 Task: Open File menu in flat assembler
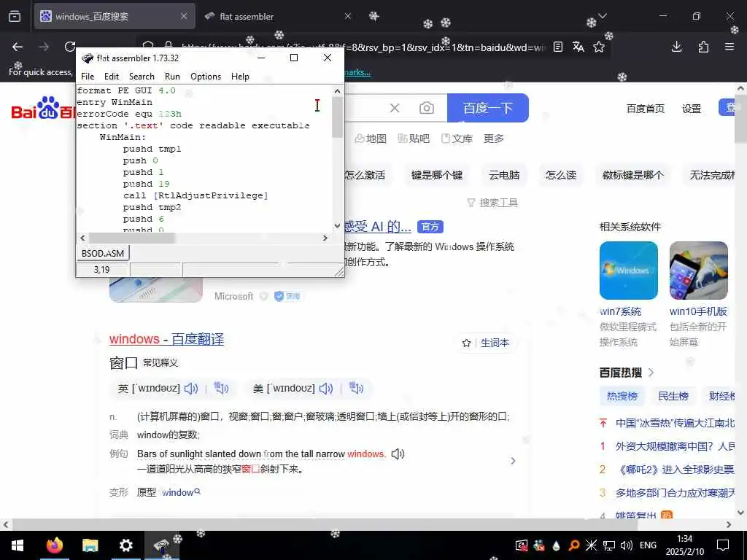click(88, 76)
